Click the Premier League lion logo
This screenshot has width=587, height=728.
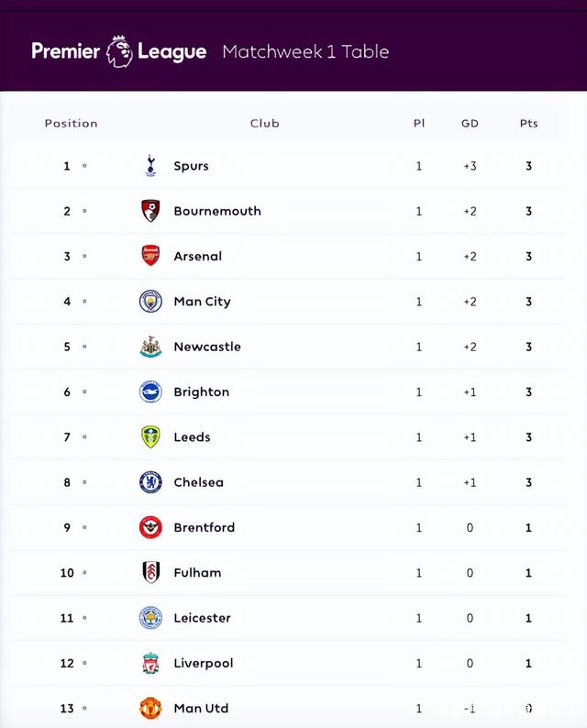[119, 51]
